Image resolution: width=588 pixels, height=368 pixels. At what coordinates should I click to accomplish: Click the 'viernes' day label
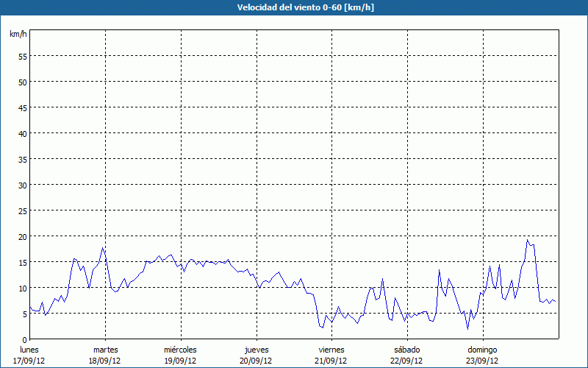(331, 350)
